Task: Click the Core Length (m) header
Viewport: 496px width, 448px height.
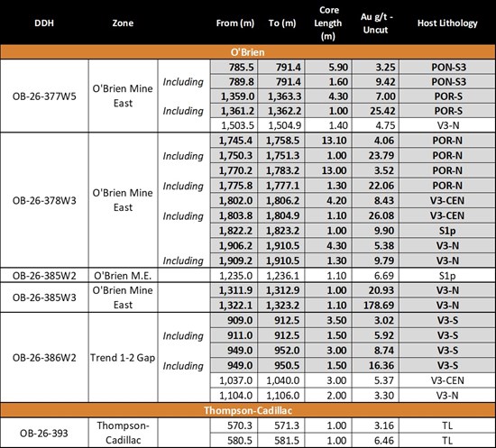Action: [328, 23]
